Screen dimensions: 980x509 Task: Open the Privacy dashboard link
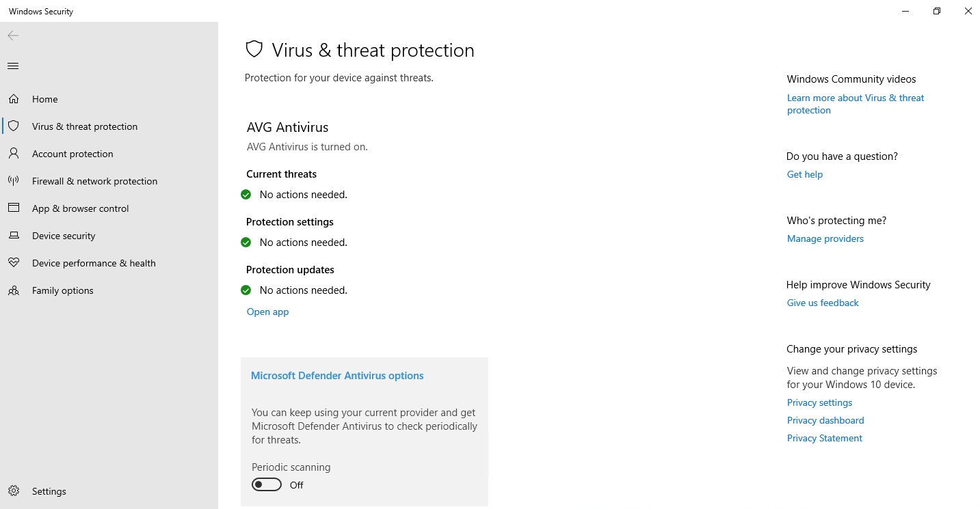pos(825,420)
